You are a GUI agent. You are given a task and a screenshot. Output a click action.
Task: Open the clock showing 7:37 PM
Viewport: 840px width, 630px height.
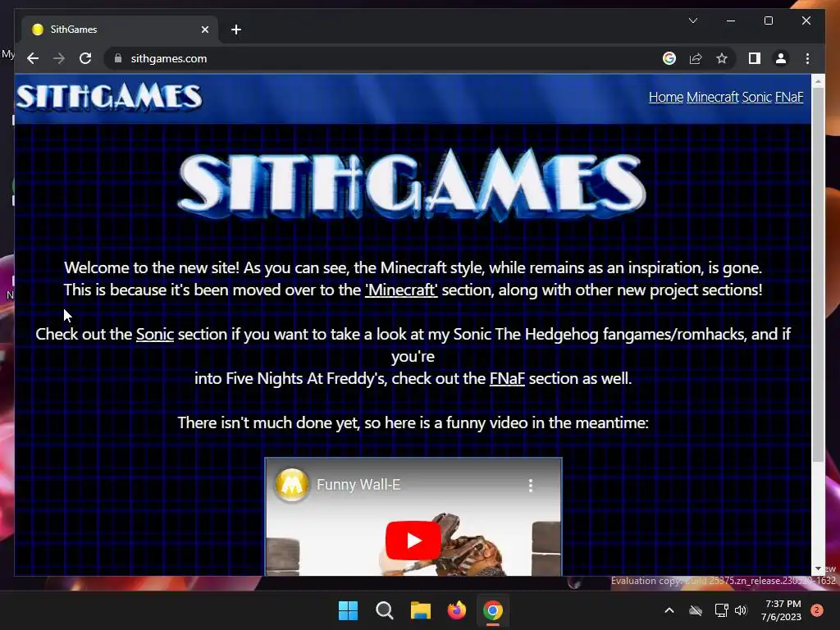(781, 610)
